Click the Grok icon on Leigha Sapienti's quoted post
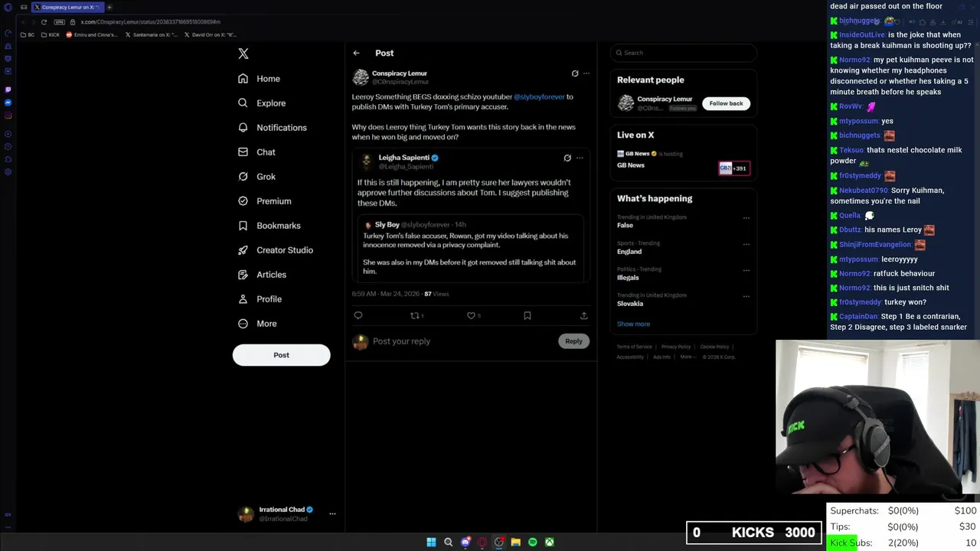The height and width of the screenshot is (551, 980). pyautogui.click(x=567, y=158)
